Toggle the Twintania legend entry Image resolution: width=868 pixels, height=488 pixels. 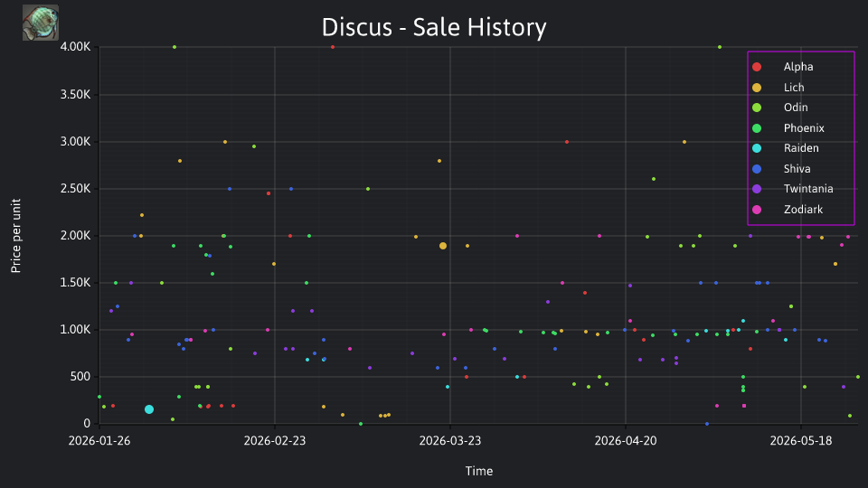coord(792,189)
